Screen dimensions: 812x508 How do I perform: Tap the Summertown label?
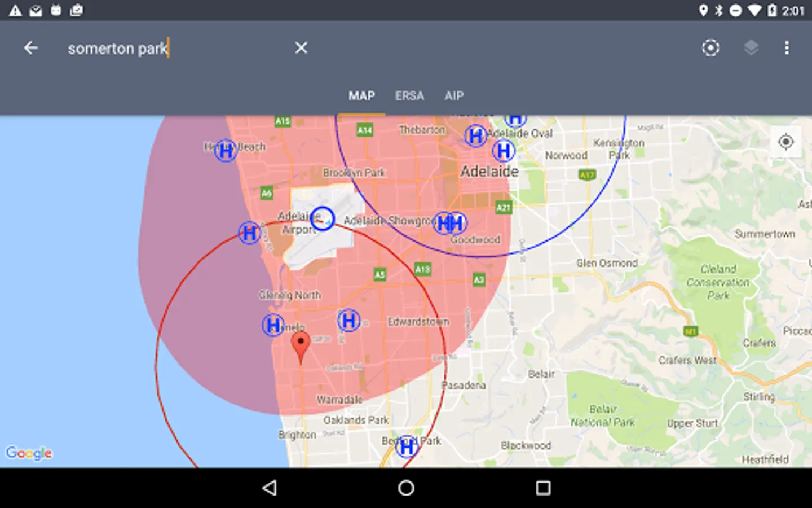(765, 234)
